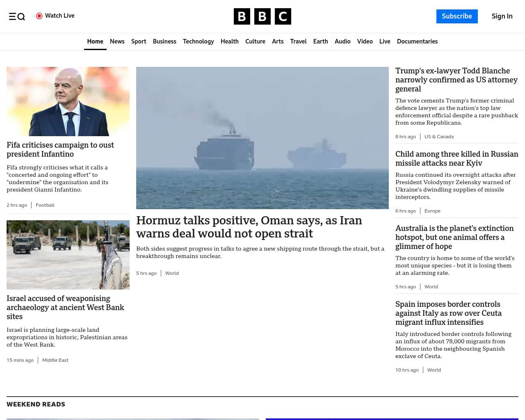Open Russian missile attacks near Kyiv story

[x=457, y=159]
